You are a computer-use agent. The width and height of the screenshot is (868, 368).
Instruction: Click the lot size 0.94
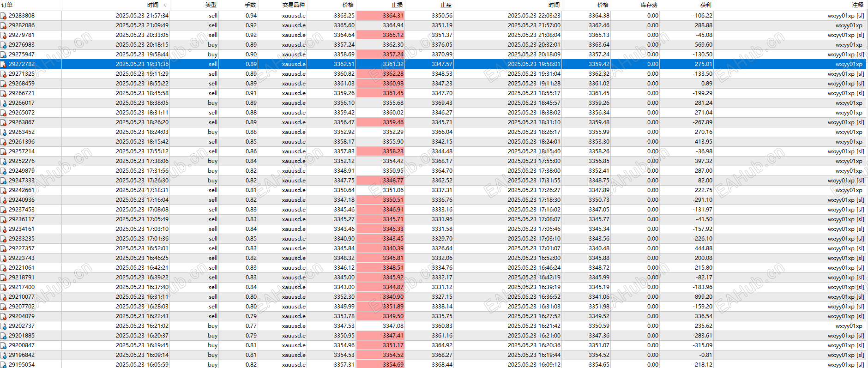click(251, 16)
